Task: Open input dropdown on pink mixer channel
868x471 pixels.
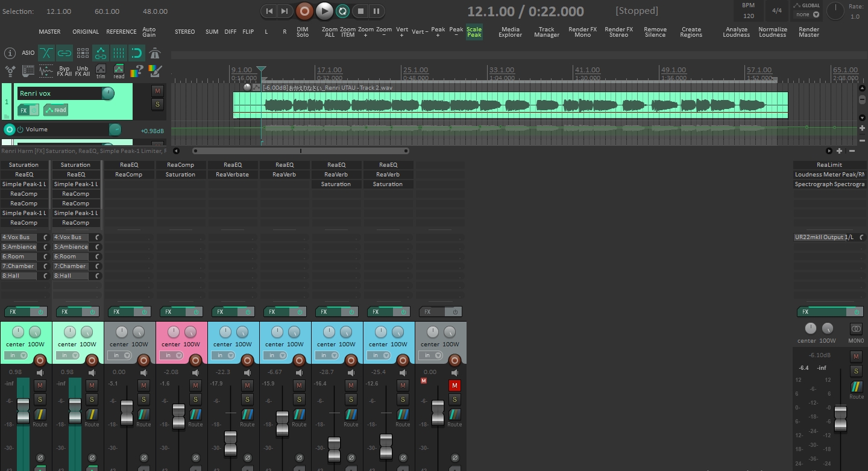Action: (x=171, y=355)
